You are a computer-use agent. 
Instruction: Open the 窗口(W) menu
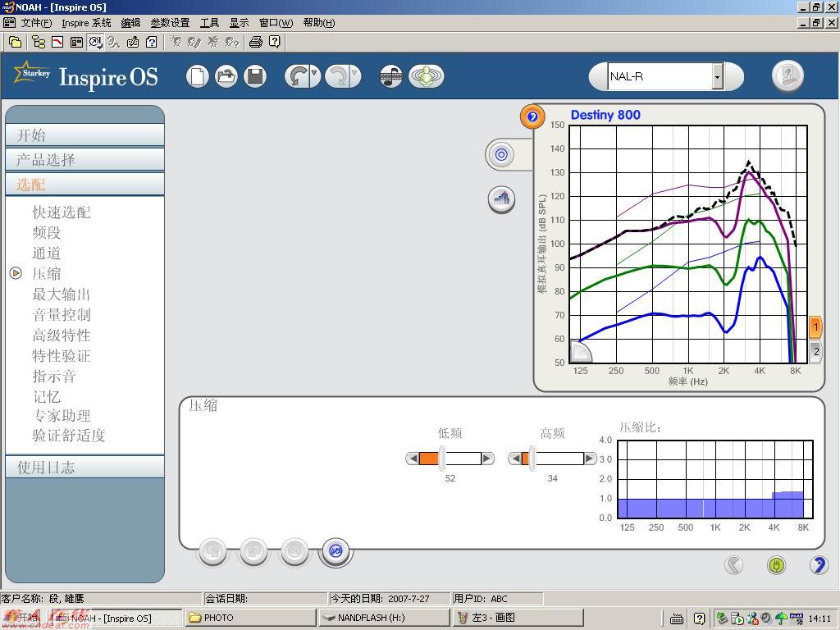pyautogui.click(x=276, y=23)
